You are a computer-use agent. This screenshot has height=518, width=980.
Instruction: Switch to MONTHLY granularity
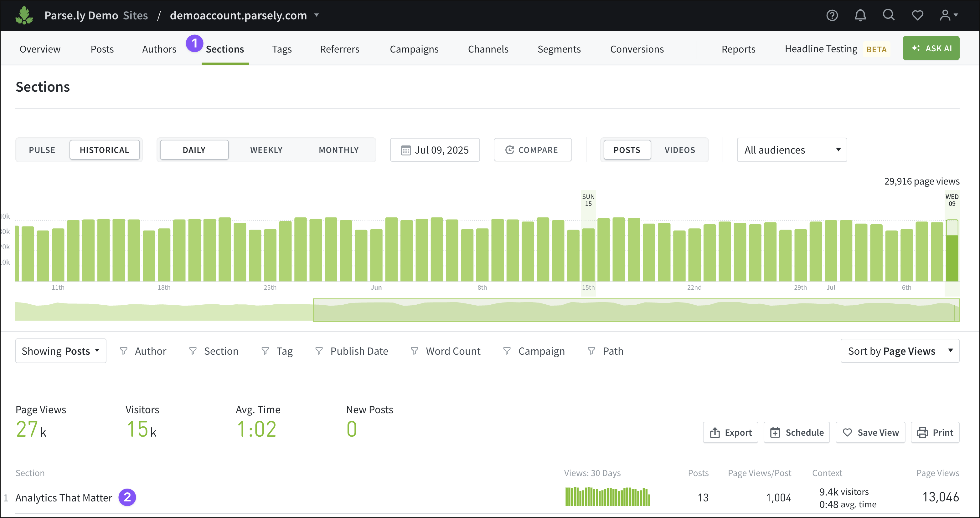(x=338, y=150)
